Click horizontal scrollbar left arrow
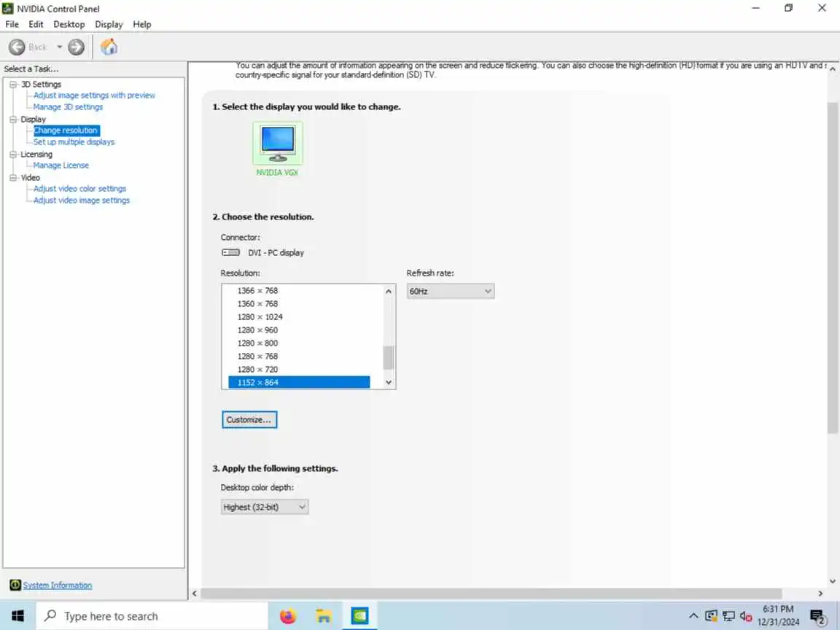Screen dimensions: 840x630 coord(195,594)
